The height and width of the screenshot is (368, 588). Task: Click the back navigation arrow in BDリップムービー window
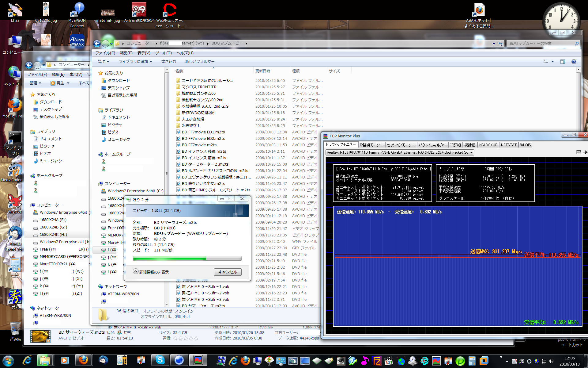pyautogui.click(x=97, y=44)
